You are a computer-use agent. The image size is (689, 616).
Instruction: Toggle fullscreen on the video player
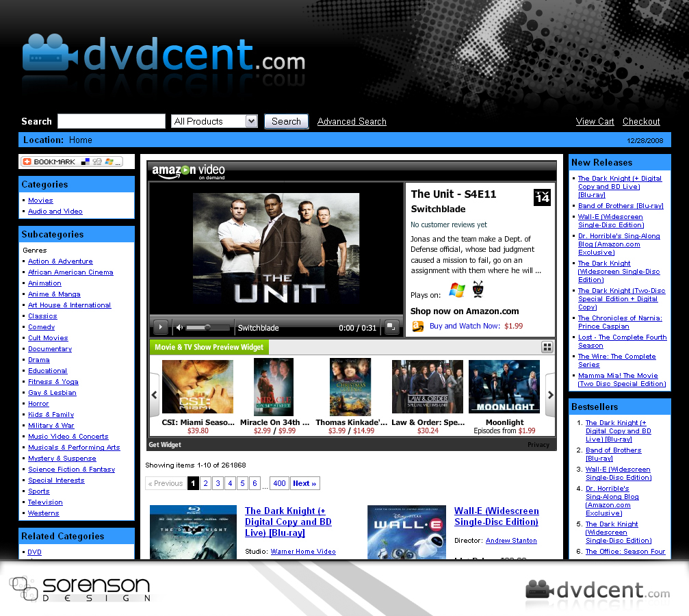(391, 327)
